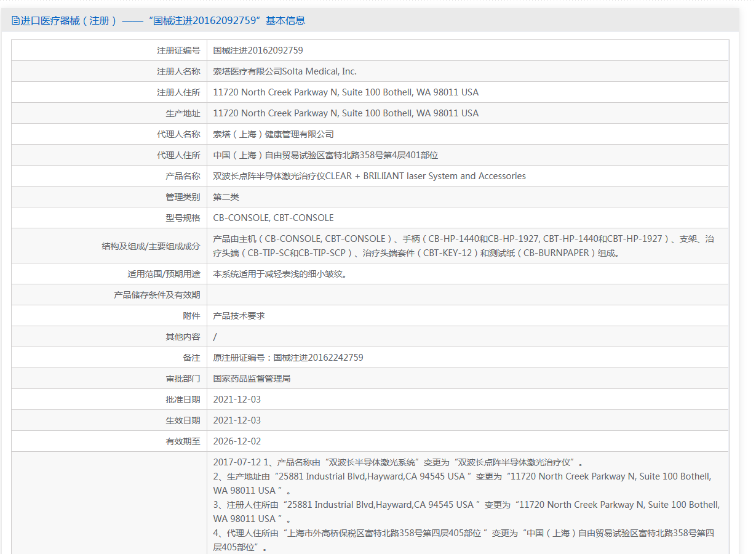Click the 2017-07-12 product name change record
The image size is (756, 554).
(x=397, y=462)
